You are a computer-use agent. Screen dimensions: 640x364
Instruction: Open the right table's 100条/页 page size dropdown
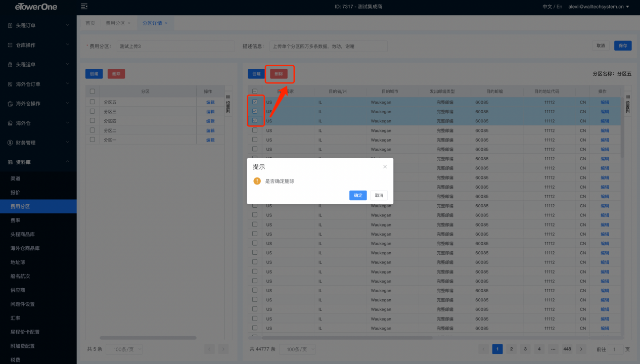[x=300, y=349]
